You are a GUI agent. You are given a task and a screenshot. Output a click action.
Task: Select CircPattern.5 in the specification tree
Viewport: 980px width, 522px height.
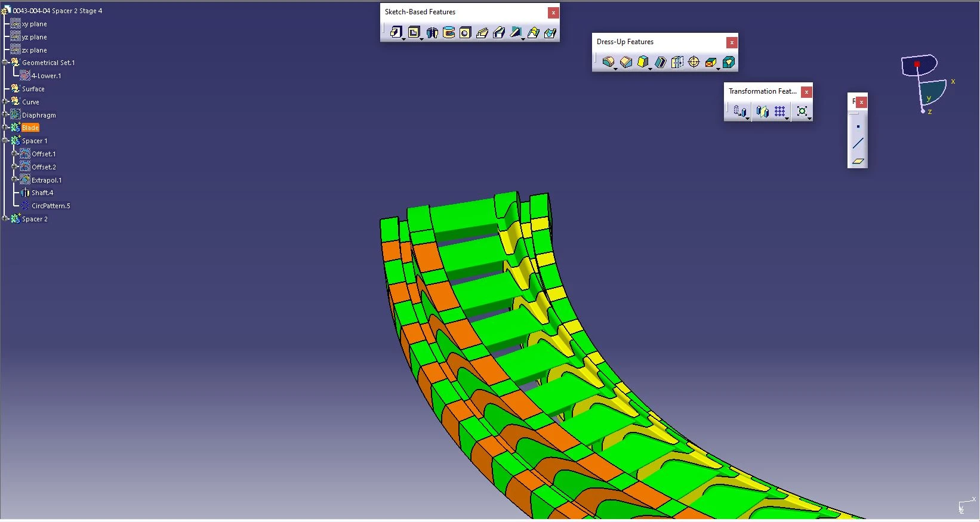tap(51, 206)
